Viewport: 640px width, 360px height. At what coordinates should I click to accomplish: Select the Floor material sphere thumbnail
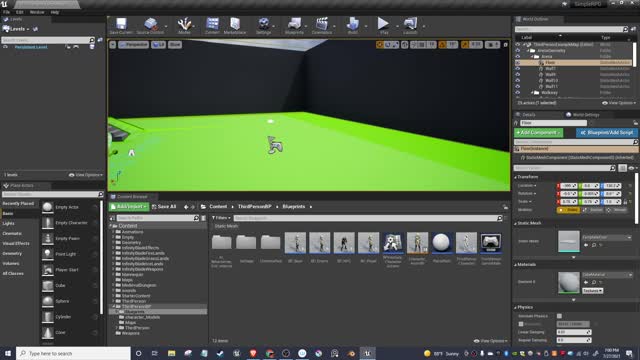point(569,282)
